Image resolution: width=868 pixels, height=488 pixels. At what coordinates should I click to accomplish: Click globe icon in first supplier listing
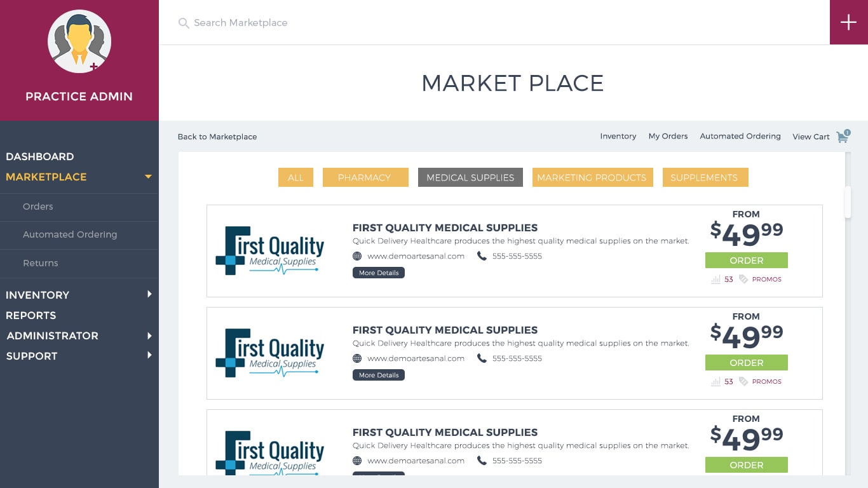(357, 256)
